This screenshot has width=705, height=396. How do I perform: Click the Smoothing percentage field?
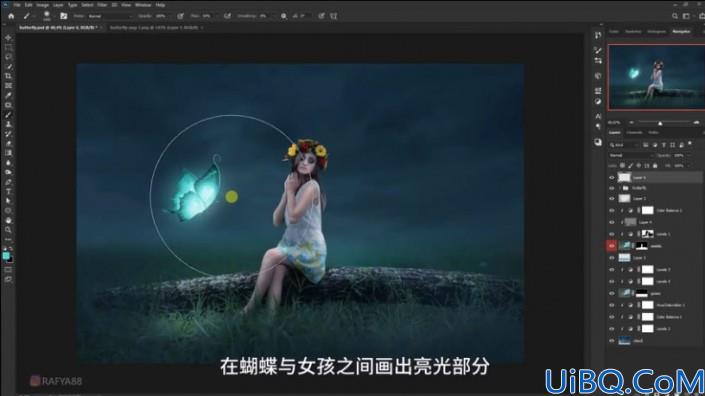263,16
